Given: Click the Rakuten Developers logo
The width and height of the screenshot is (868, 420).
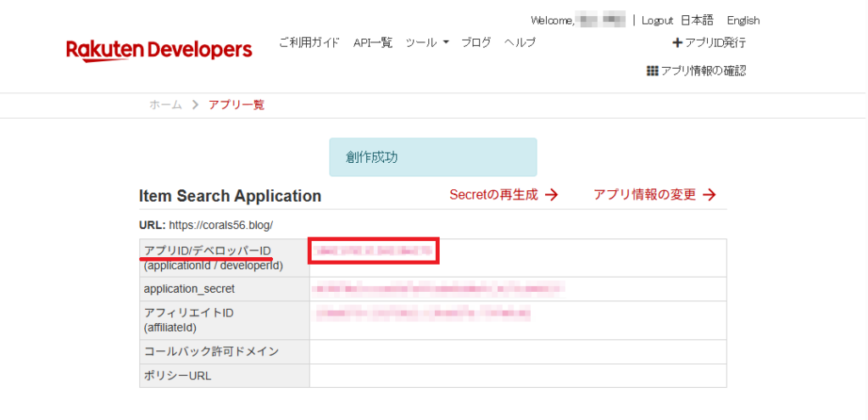Looking at the screenshot, I should [x=159, y=50].
